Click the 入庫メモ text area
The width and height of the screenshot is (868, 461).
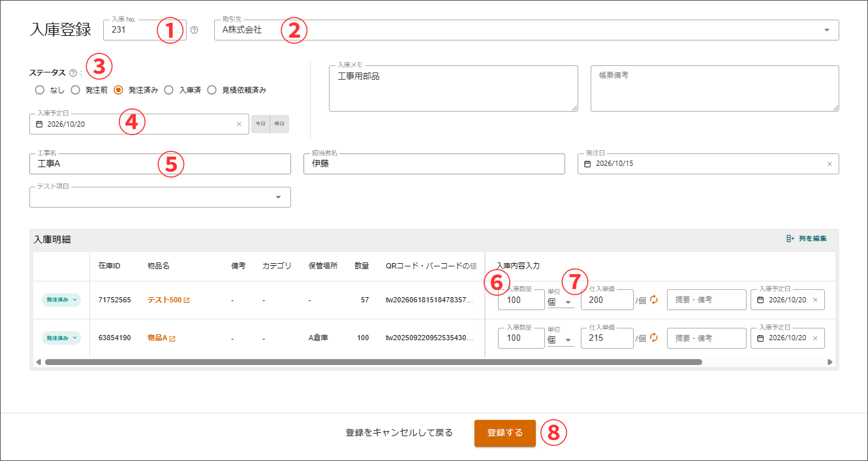point(454,88)
